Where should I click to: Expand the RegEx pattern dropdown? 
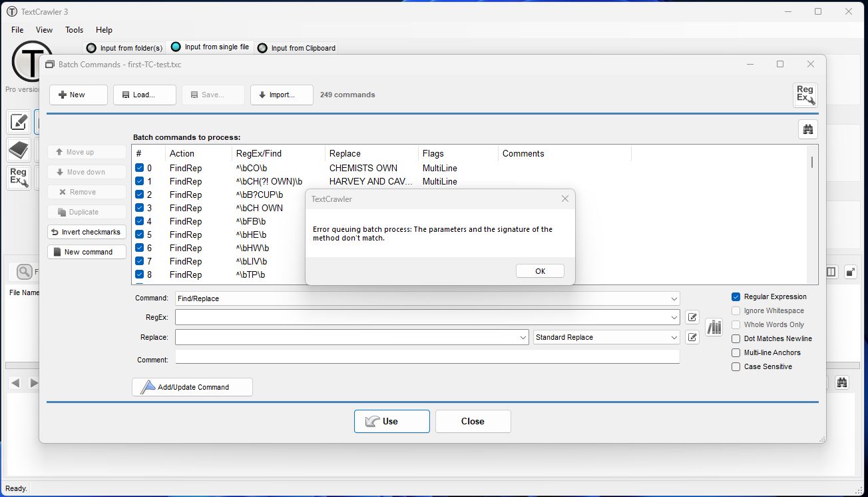[x=674, y=318]
